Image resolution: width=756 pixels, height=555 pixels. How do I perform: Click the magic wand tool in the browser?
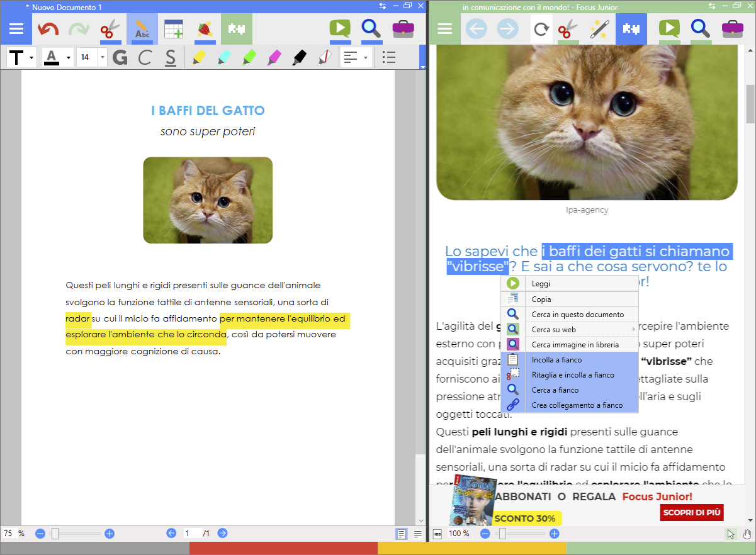(599, 29)
